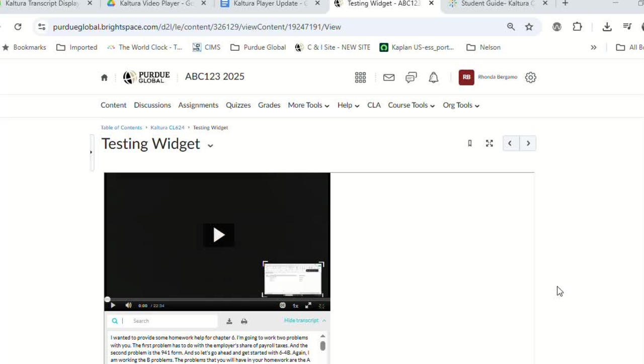Viewport: 644px width, 364px height.
Task: Change playback speed 1x control
Action: pyautogui.click(x=295, y=306)
